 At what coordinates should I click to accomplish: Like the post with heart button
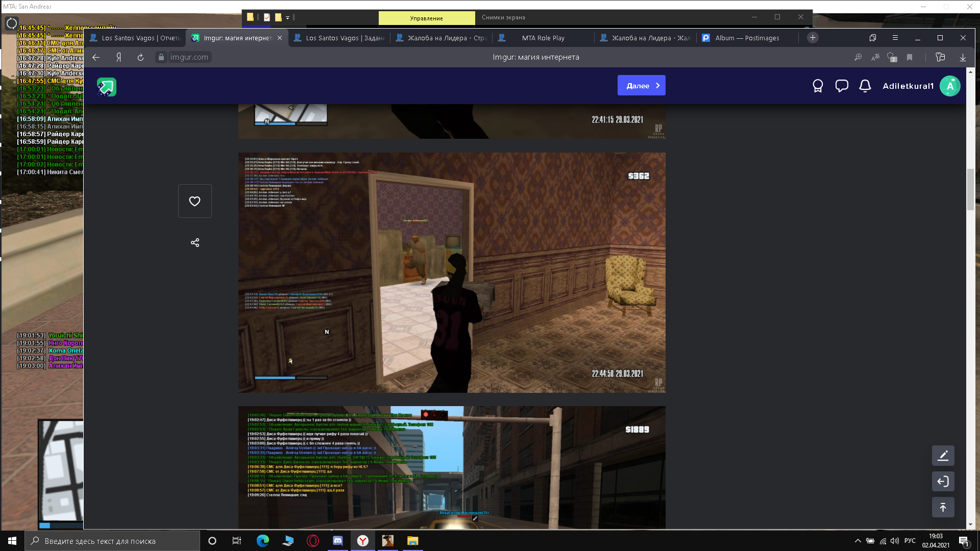click(194, 201)
